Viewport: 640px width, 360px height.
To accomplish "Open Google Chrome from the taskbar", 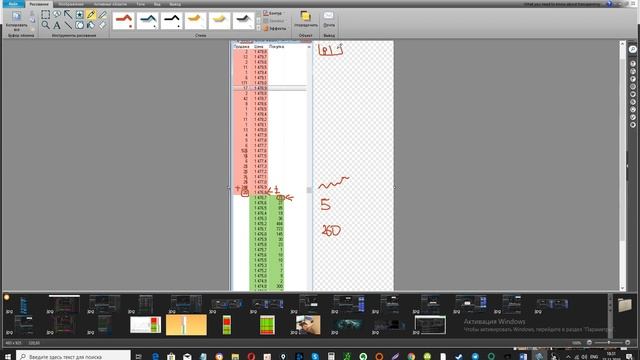I will [411, 356].
